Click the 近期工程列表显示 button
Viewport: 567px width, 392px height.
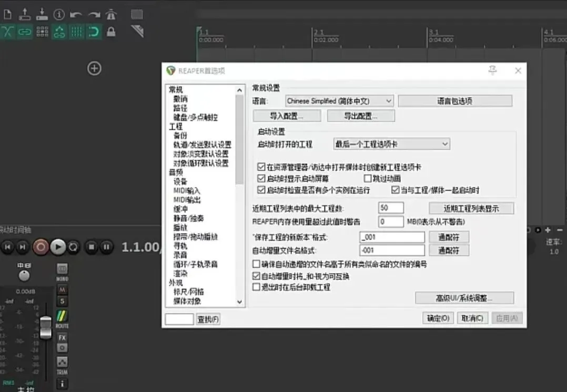[x=471, y=208]
